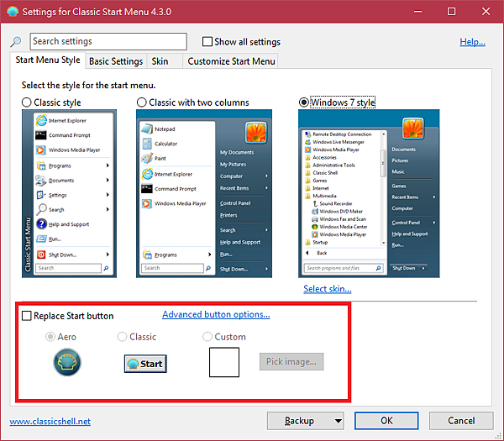Click the Classic Start button preview image
Viewport: 504px width, 441px height.
tap(145, 364)
